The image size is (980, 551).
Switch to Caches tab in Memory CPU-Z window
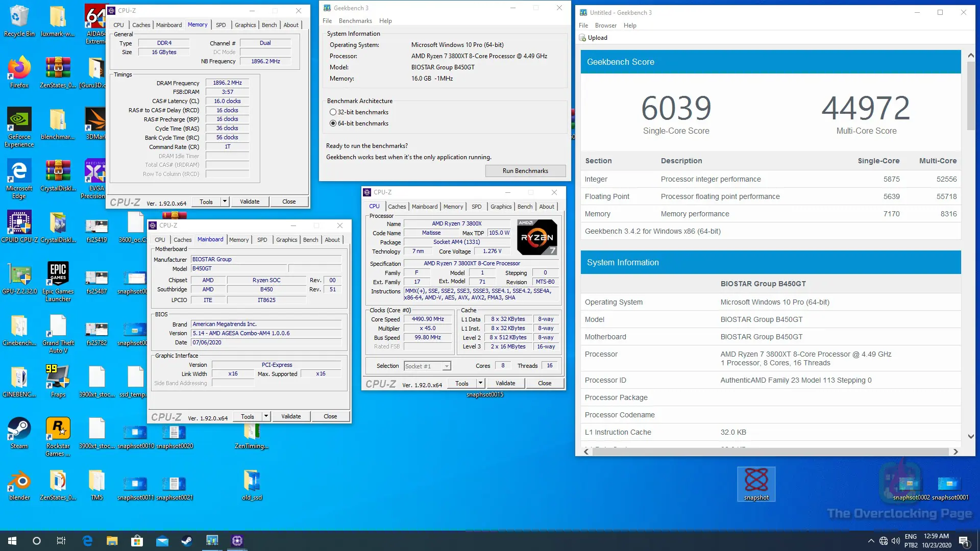pos(141,24)
